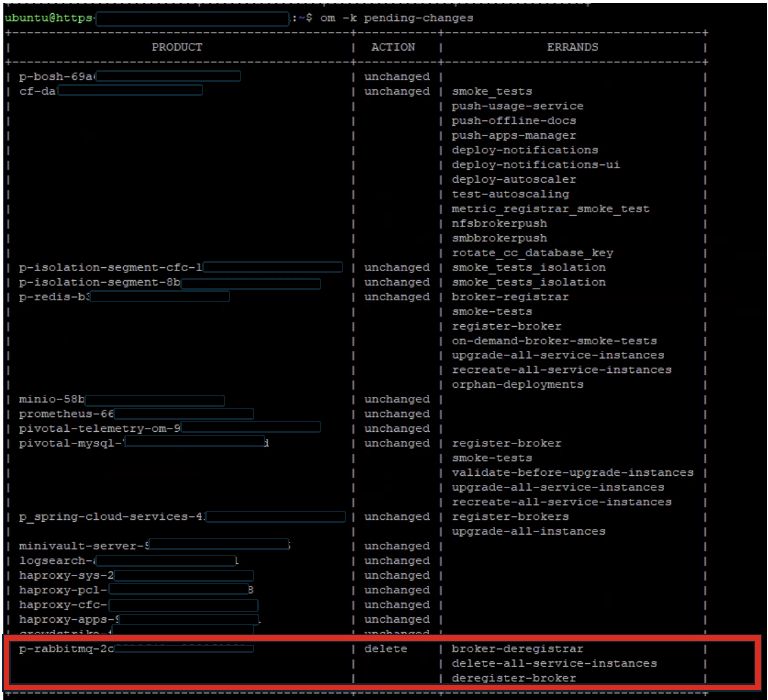Select the push-usage-service errand
This screenshot has height=700, width=768.
(517, 106)
